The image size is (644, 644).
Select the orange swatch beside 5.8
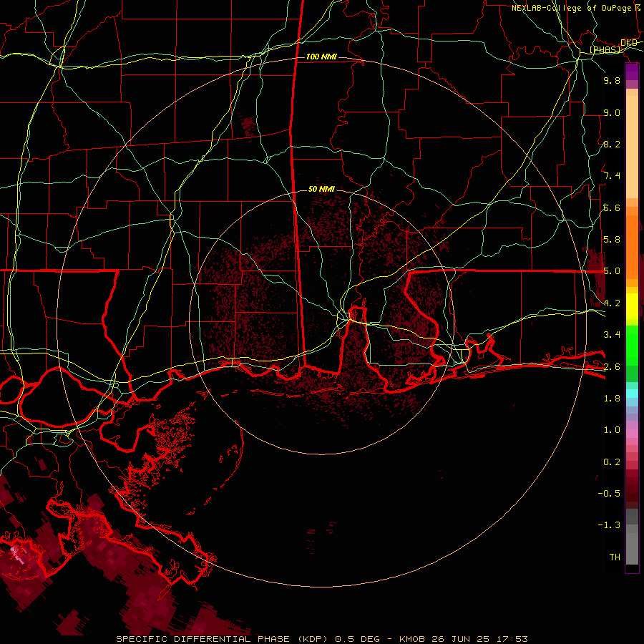(632, 247)
